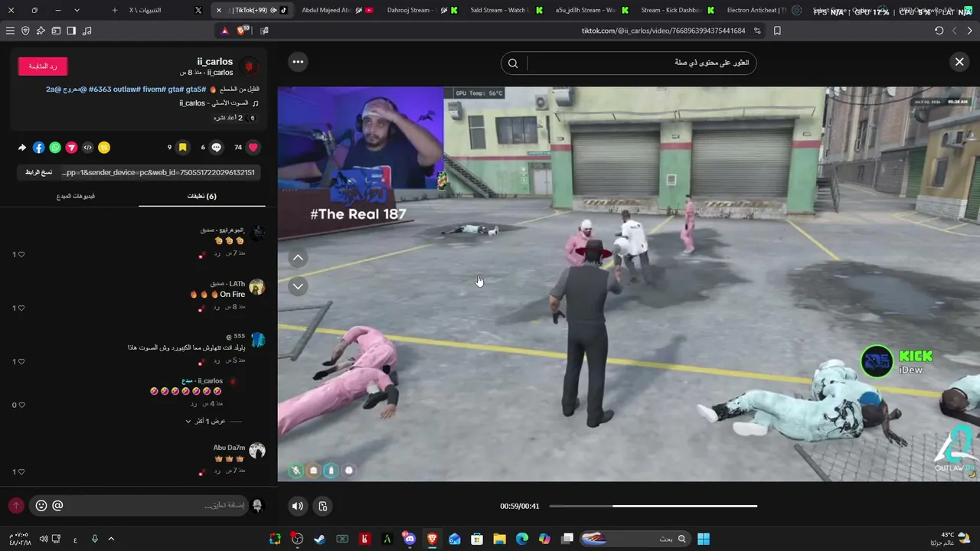Open a new browser tab
The image size is (980, 551).
pyautogui.click(x=115, y=11)
